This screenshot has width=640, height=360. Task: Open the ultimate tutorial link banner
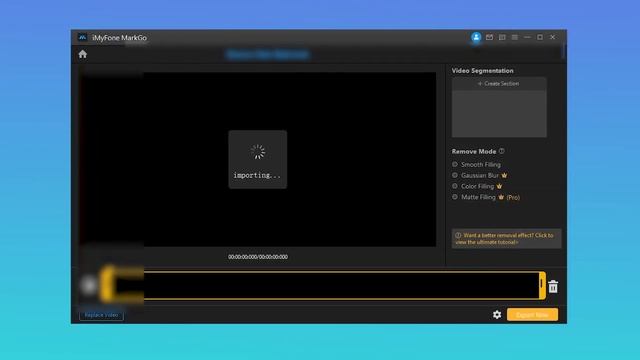(x=506, y=239)
